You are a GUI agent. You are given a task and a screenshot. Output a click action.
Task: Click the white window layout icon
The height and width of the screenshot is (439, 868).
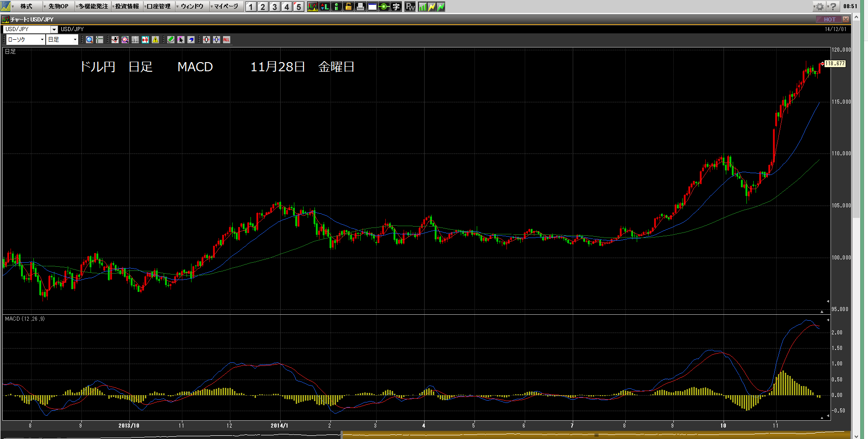pyautogui.click(x=372, y=7)
